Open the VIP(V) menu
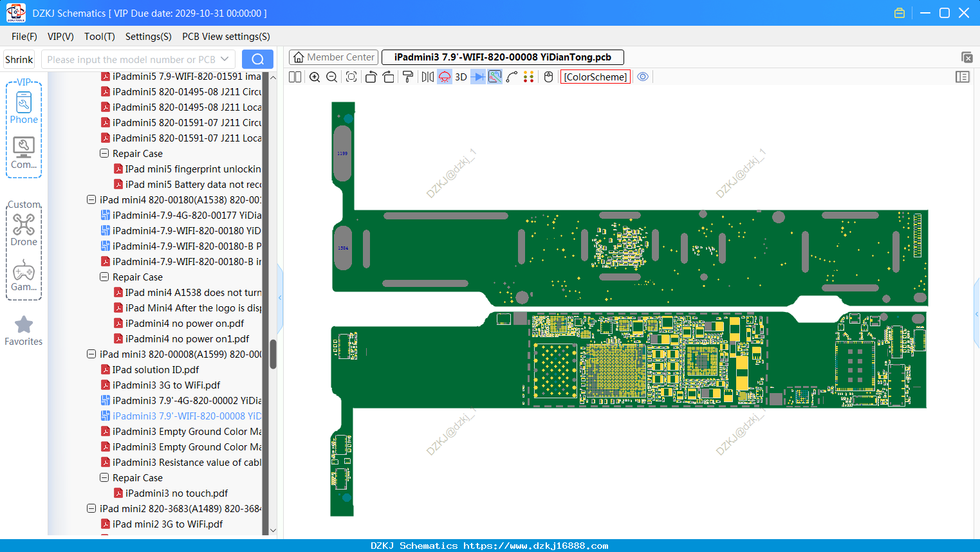 (60, 37)
